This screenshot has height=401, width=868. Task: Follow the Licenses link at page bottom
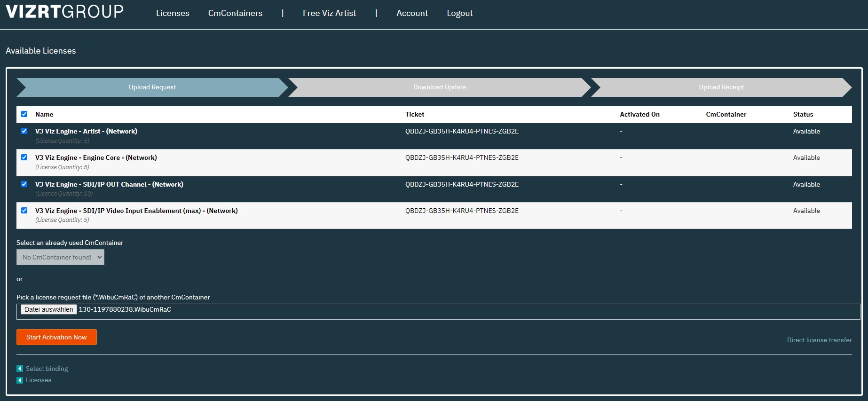click(x=39, y=380)
